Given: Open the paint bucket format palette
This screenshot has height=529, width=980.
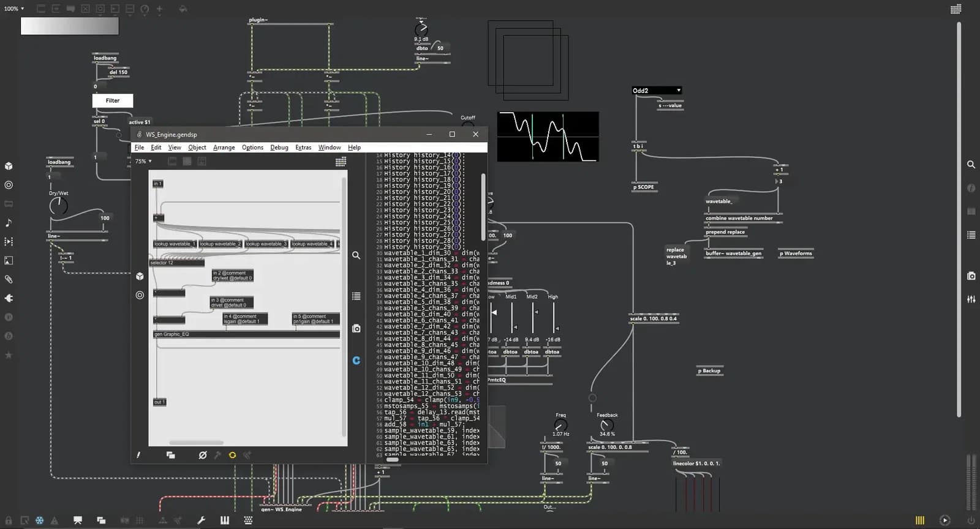Looking at the screenshot, I should [183, 9].
